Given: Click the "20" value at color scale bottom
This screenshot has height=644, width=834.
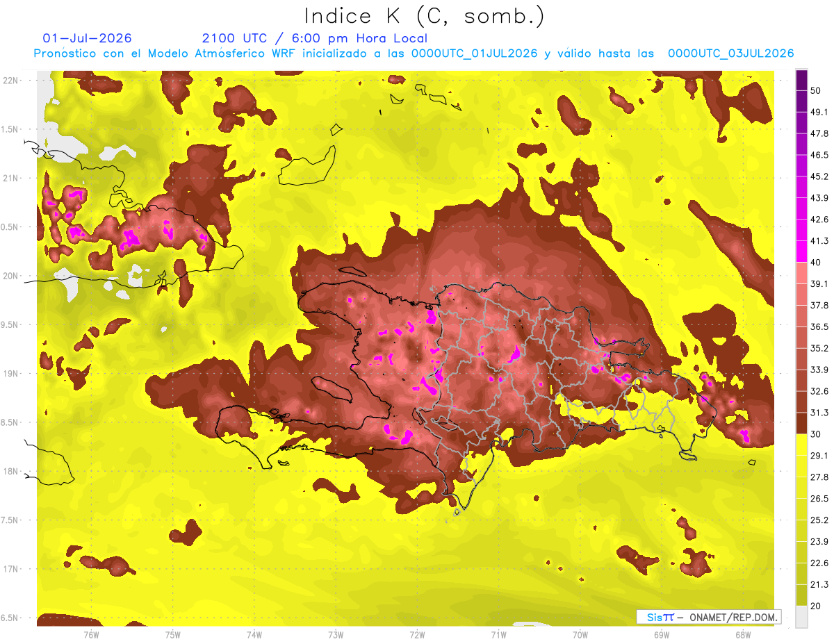Looking at the screenshot, I should coord(817,605).
